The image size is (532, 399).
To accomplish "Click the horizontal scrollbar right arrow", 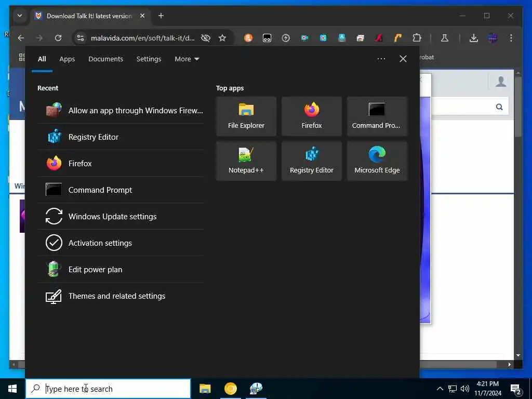I will (509, 365).
